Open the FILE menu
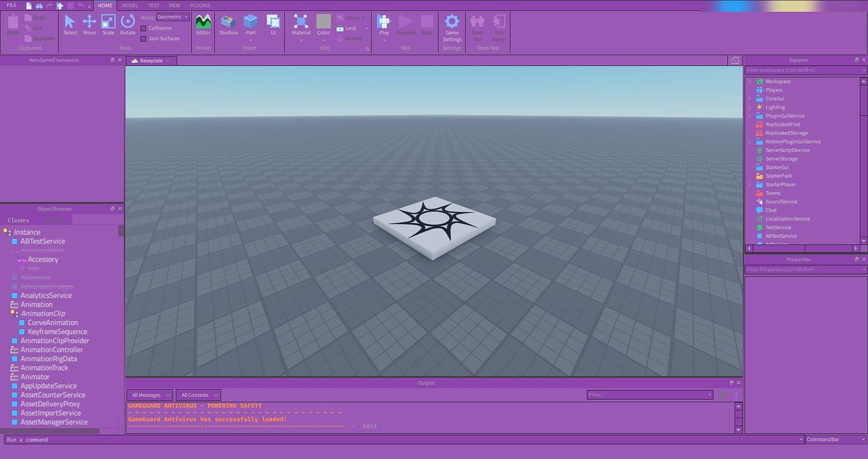Screen dimensions: 868x459 (x=11, y=5)
